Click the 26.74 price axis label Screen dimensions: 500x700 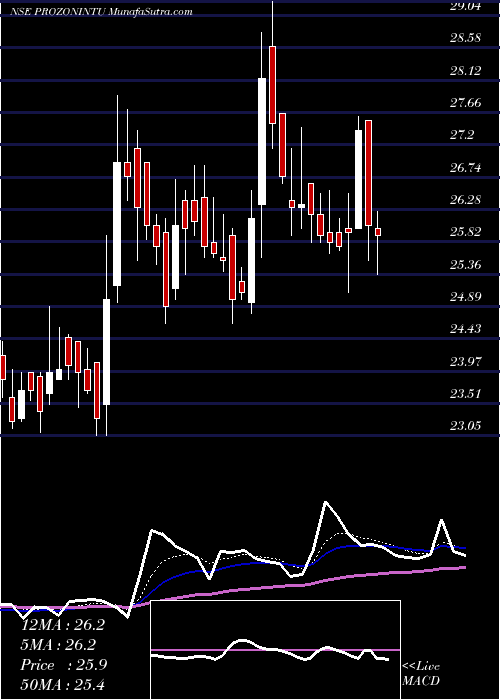(x=465, y=167)
